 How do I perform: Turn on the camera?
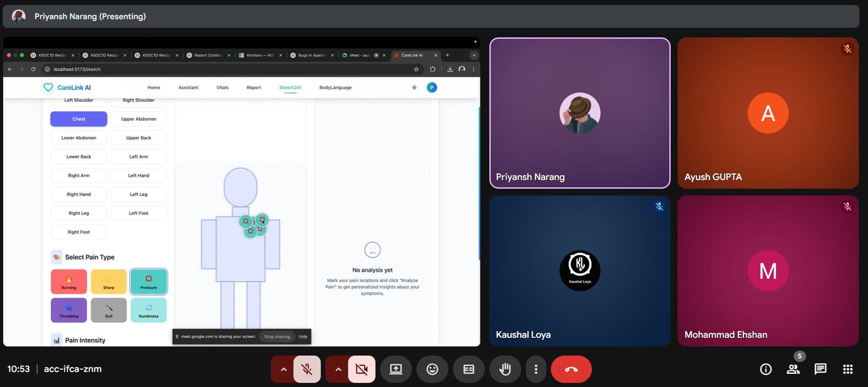[x=362, y=369]
